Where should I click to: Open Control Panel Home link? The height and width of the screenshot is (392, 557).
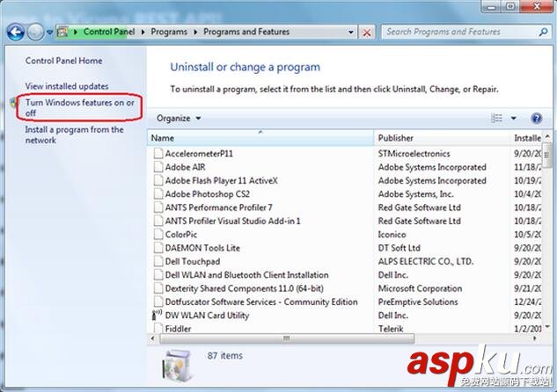63,61
